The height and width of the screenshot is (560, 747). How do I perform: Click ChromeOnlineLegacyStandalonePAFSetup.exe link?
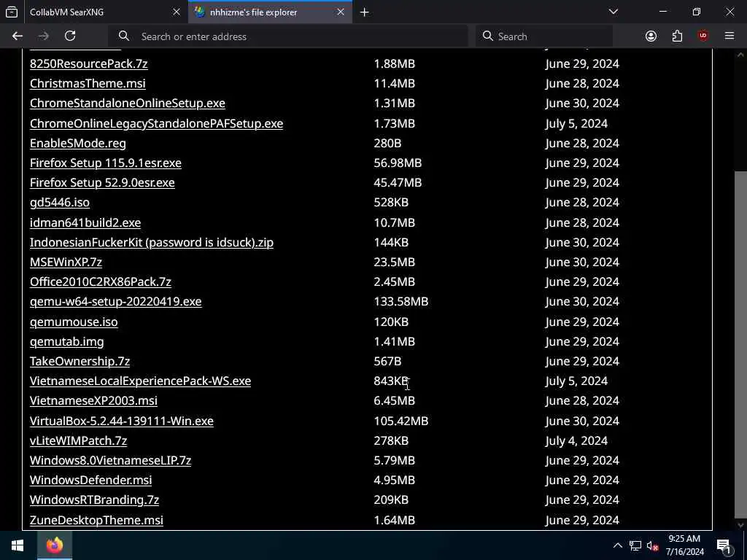tap(156, 124)
